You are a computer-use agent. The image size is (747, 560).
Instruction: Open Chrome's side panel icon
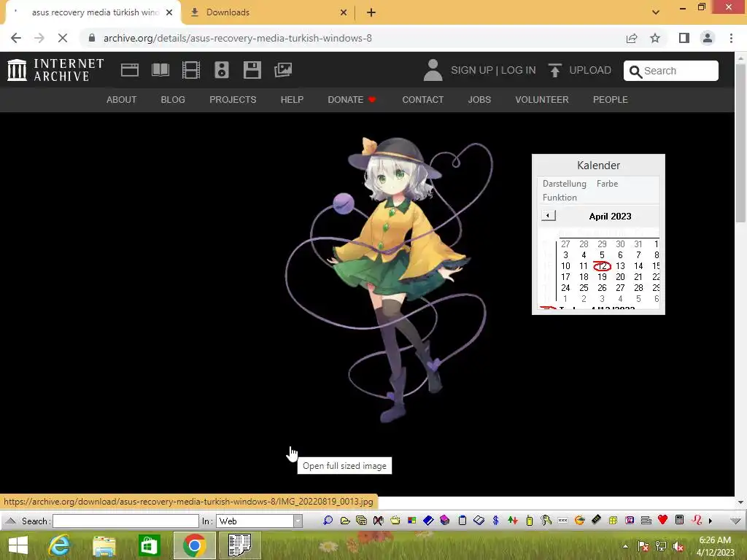pyautogui.click(x=684, y=38)
